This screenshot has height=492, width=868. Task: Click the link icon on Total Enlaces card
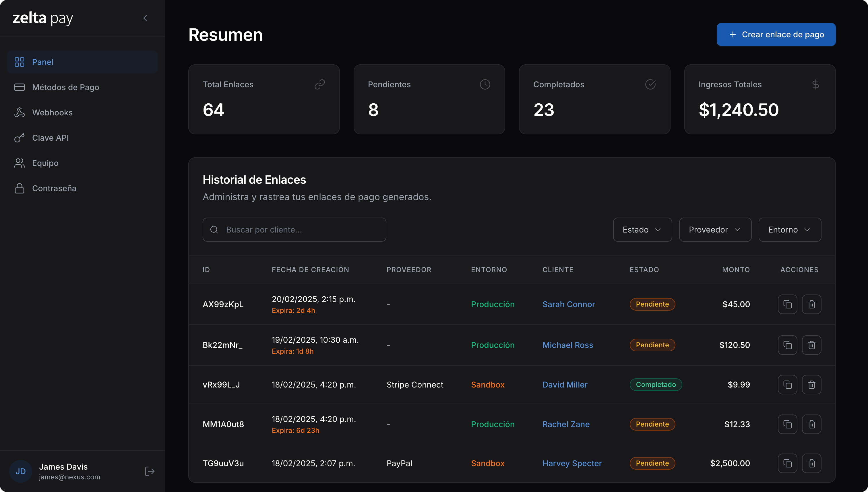click(320, 84)
